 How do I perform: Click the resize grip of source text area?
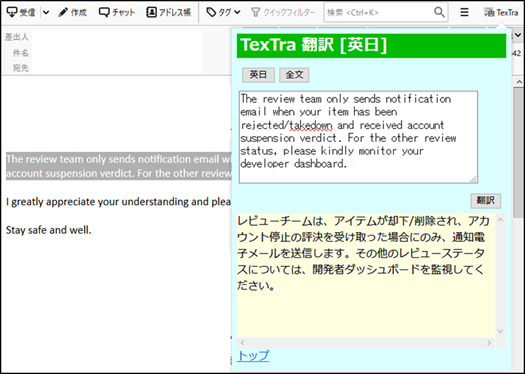pos(473,179)
